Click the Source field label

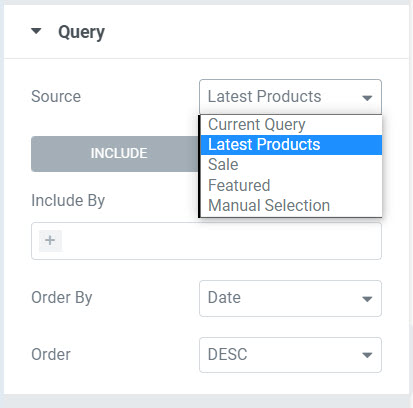coord(56,97)
